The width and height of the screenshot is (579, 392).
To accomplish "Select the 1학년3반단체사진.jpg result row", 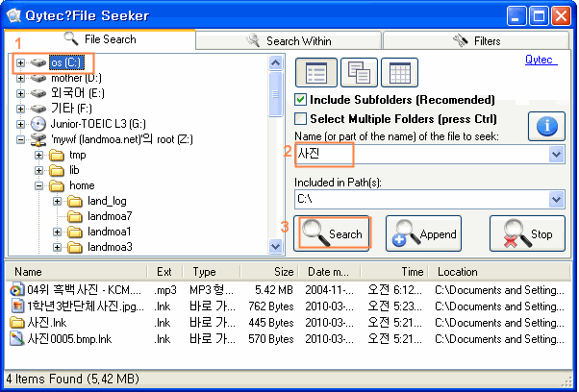I will [288, 306].
